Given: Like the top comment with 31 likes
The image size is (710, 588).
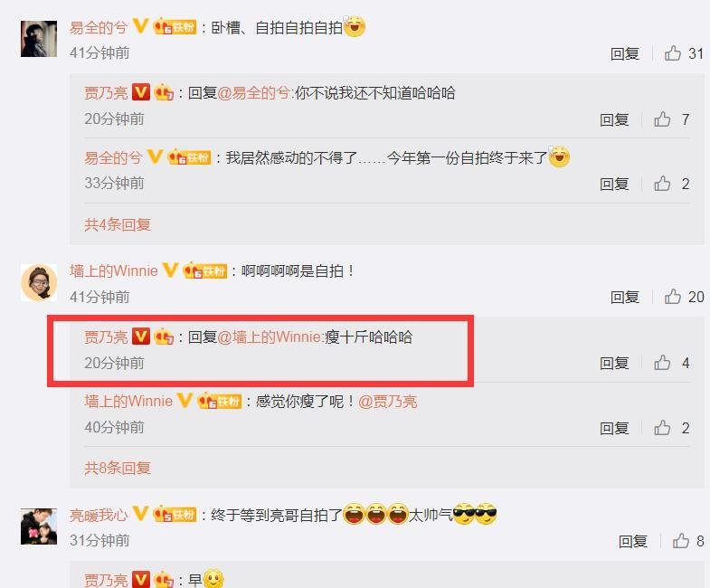Looking at the screenshot, I should tap(673, 53).
